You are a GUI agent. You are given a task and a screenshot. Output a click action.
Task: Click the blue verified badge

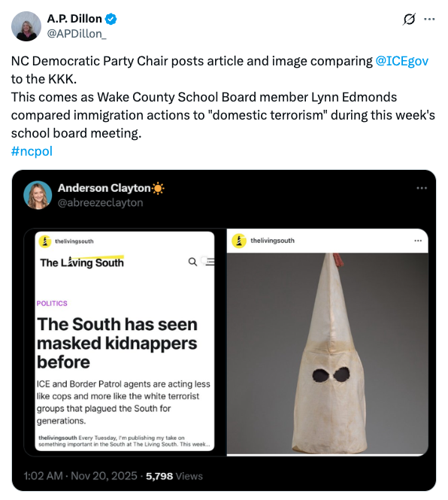coord(111,19)
